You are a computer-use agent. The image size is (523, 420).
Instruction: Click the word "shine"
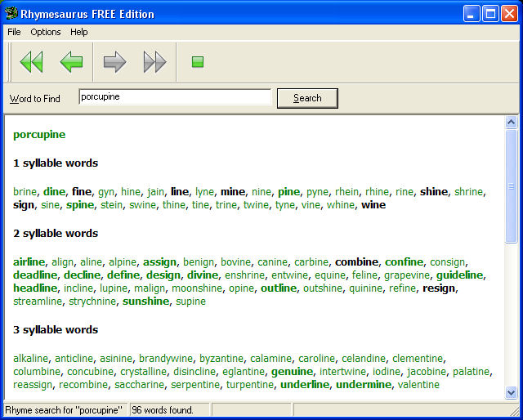point(434,192)
